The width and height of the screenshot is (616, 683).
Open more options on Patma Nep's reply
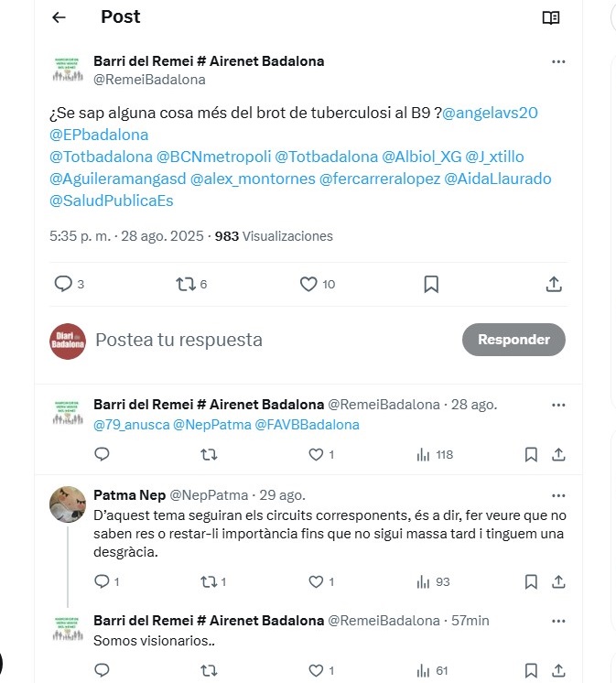coord(558,495)
